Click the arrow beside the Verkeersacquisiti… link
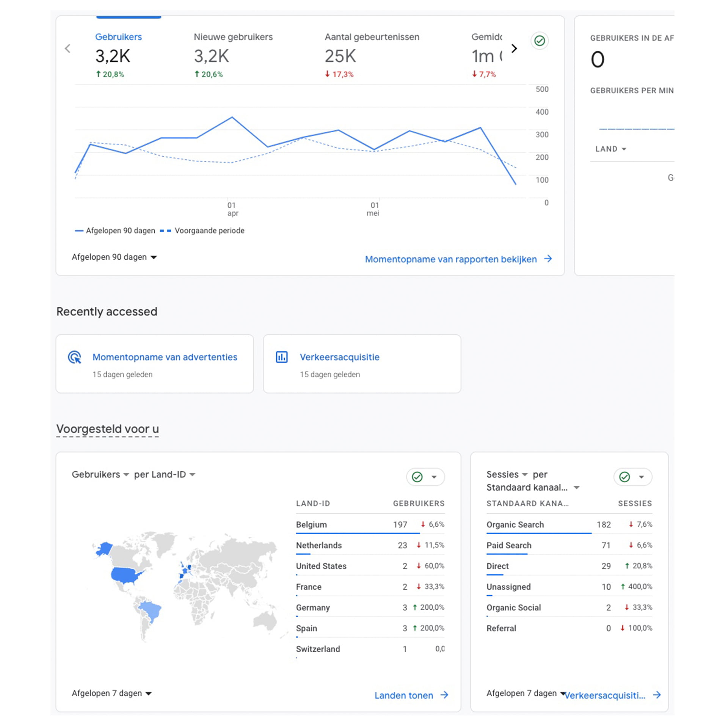 pos(657,695)
